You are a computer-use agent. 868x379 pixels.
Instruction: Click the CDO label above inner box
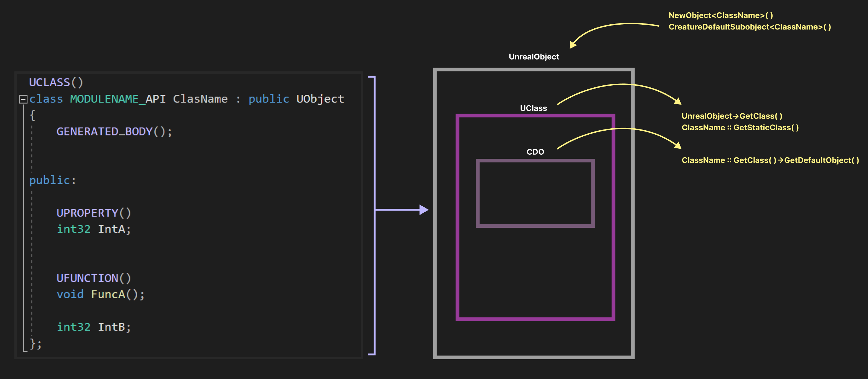[x=535, y=152]
